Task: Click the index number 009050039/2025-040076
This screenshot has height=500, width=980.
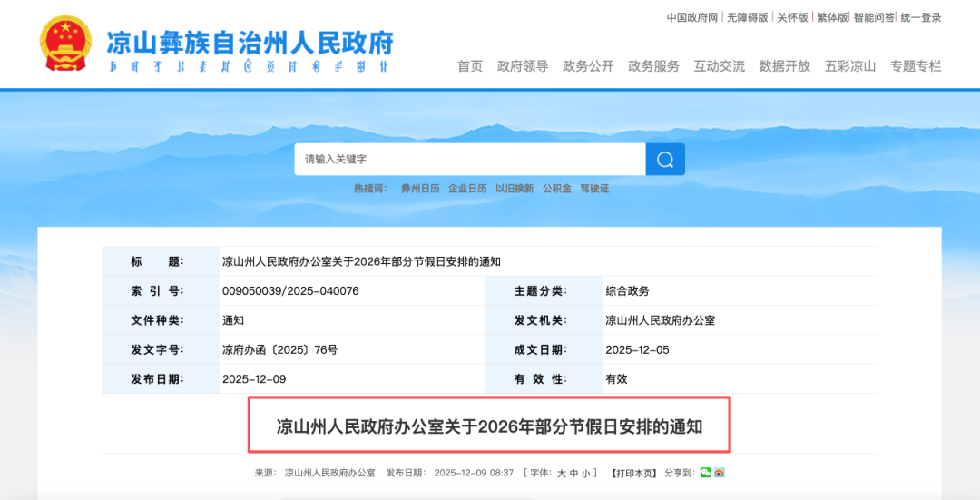Action: click(x=290, y=290)
